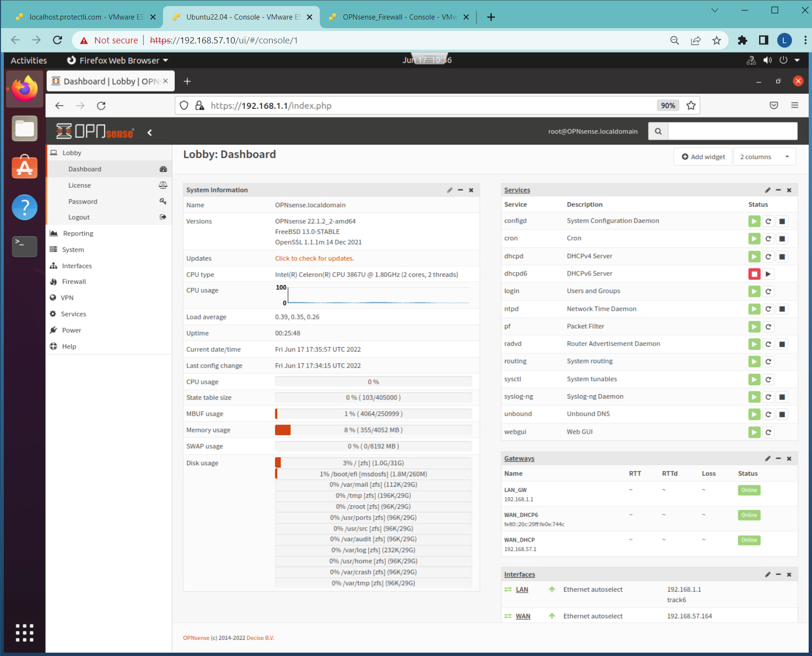Select the Logout icon in sidebar

click(x=162, y=217)
